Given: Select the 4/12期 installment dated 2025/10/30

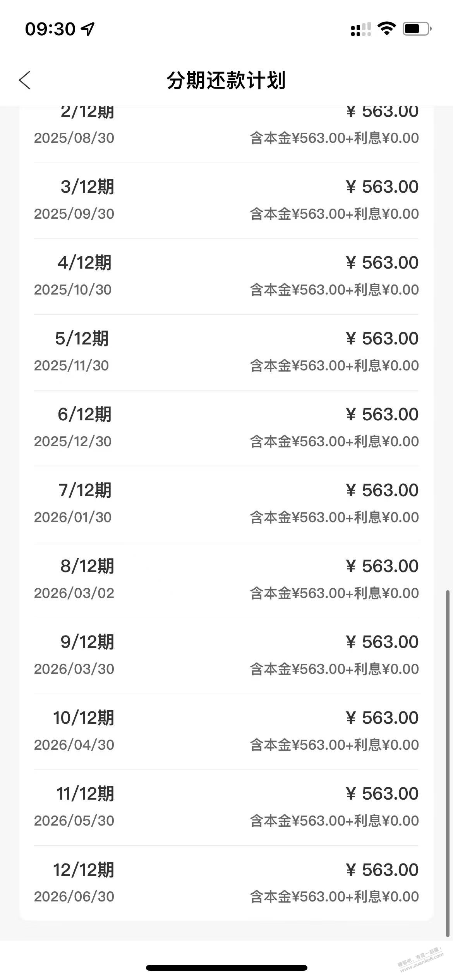Looking at the screenshot, I should pos(226,276).
